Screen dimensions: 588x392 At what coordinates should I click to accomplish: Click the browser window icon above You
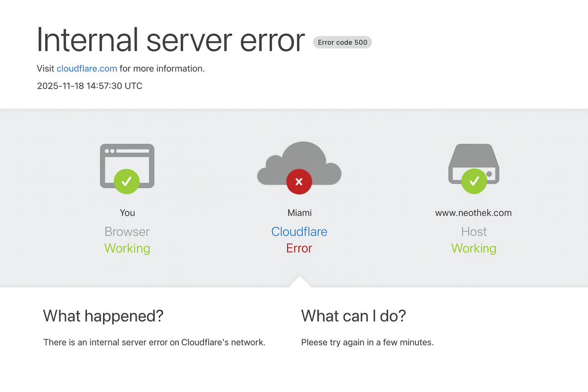click(127, 162)
